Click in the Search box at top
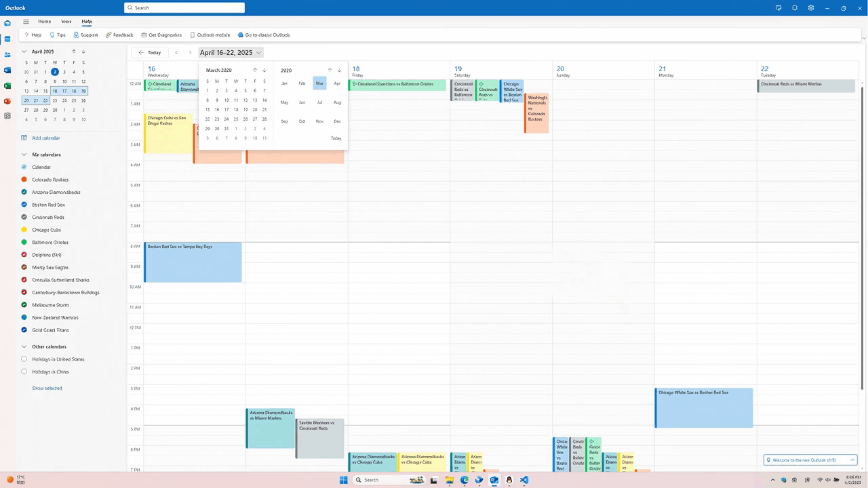 pos(184,8)
